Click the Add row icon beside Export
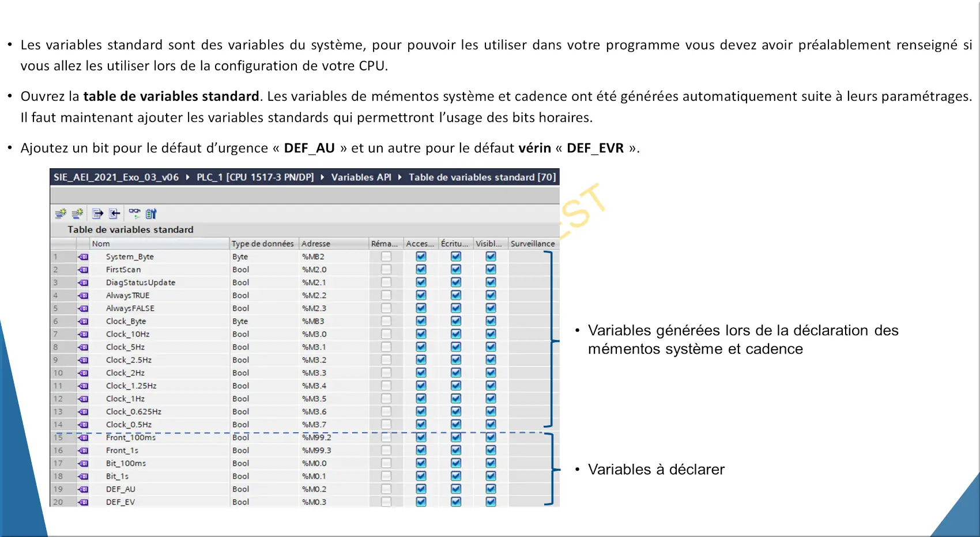The height and width of the screenshot is (537, 980). (x=77, y=214)
